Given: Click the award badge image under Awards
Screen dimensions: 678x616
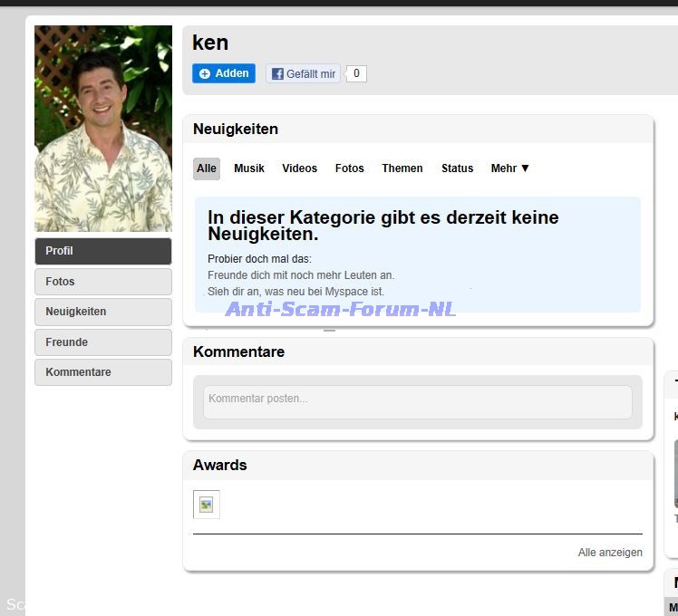Looking at the screenshot, I should 207,505.
